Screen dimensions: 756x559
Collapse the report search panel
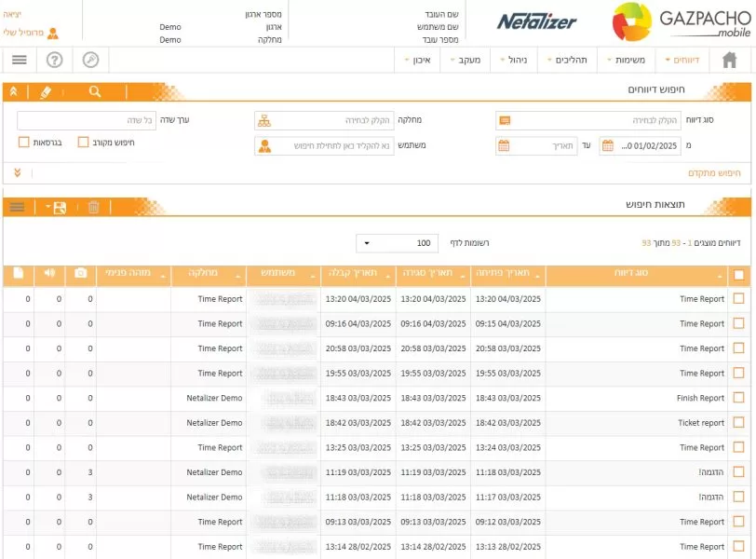[14, 91]
